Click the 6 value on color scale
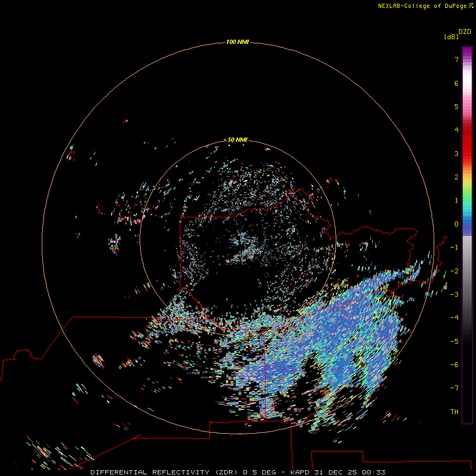 [x=456, y=83]
